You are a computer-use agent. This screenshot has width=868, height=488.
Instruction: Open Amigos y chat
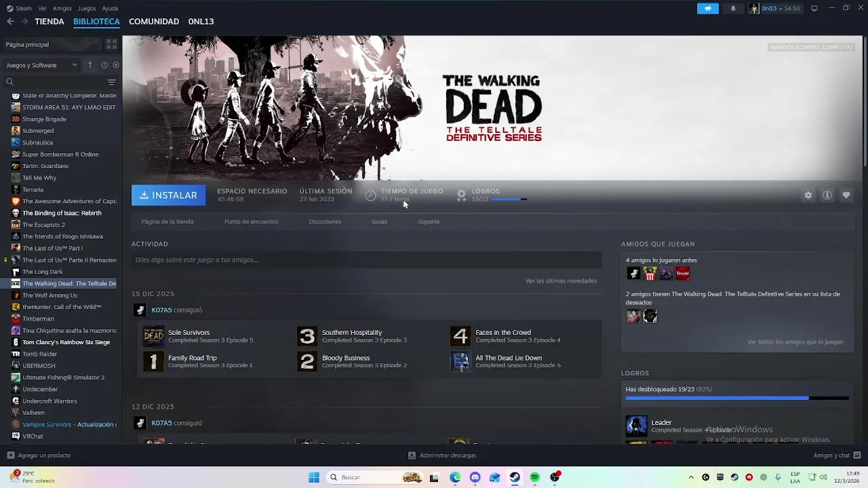point(837,455)
